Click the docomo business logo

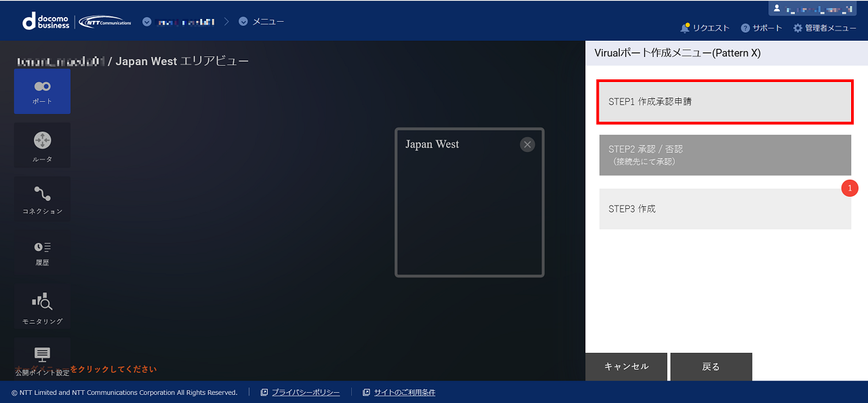tap(46, 21)
